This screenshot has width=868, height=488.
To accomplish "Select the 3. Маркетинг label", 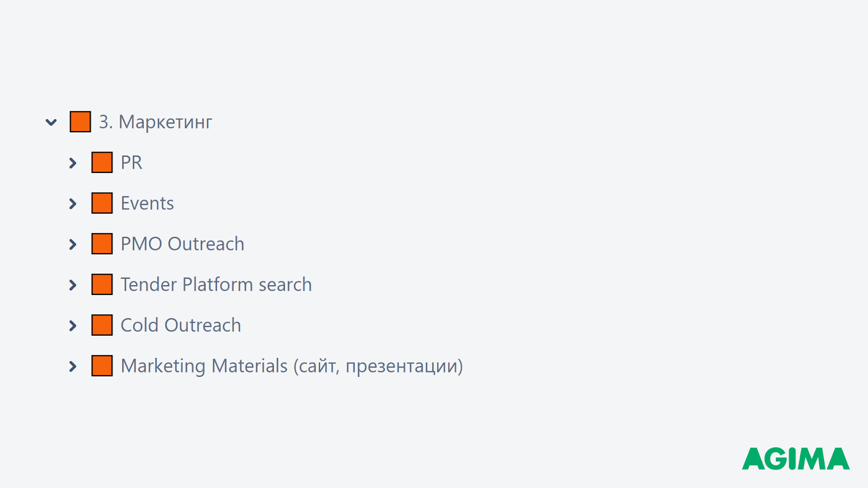I will [155, 122].
